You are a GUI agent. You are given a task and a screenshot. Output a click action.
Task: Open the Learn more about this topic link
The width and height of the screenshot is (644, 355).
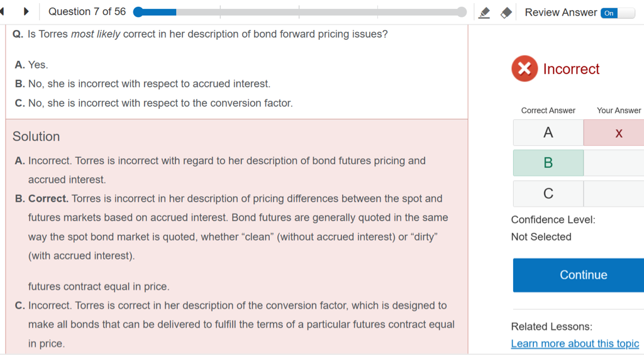point(575,344)
